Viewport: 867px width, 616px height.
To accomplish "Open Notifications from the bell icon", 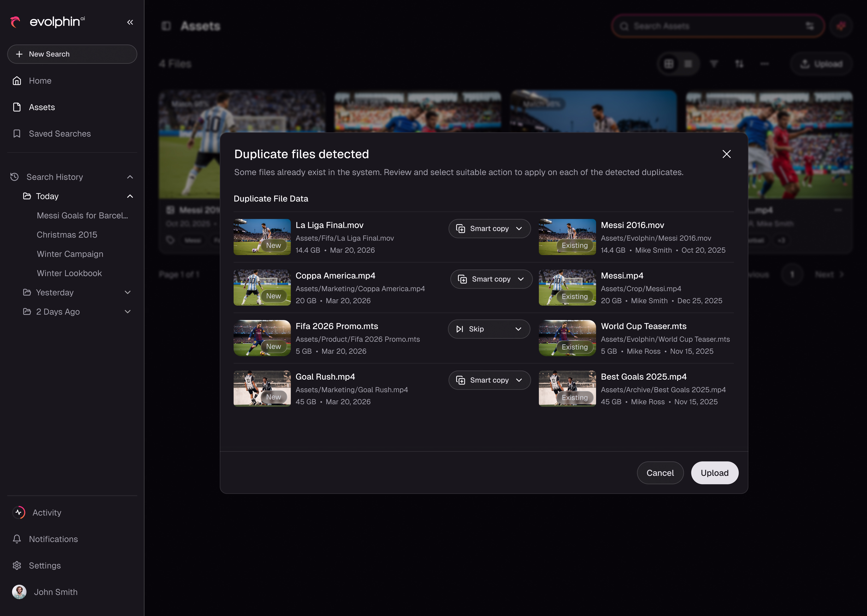I will (x=17, y=539).
